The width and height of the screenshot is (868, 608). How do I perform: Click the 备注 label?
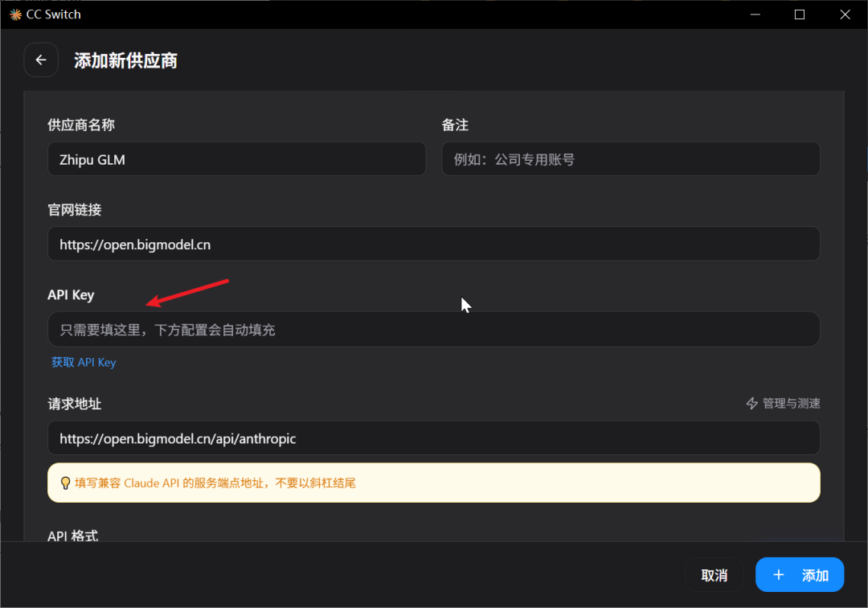coord(455,125)
